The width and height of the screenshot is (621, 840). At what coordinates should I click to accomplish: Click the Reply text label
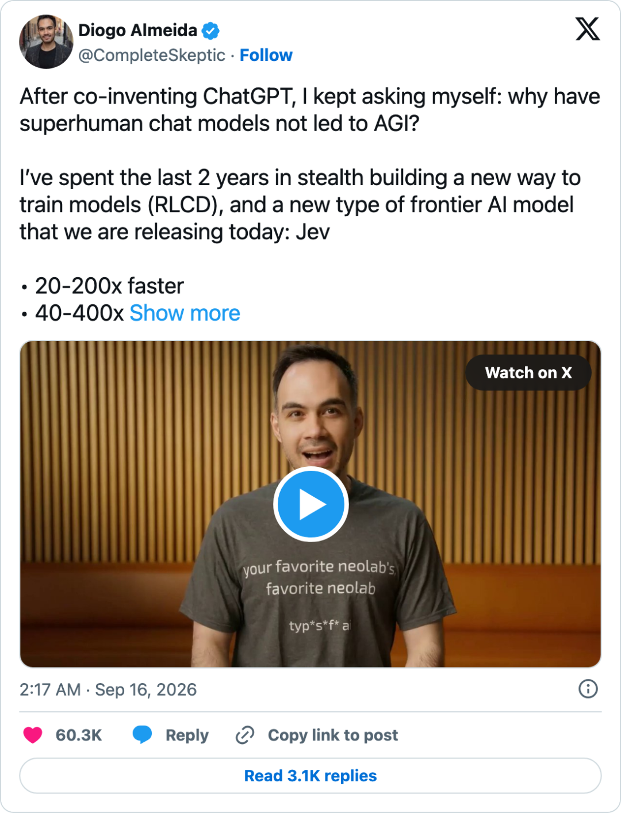(x=187, y=735)
